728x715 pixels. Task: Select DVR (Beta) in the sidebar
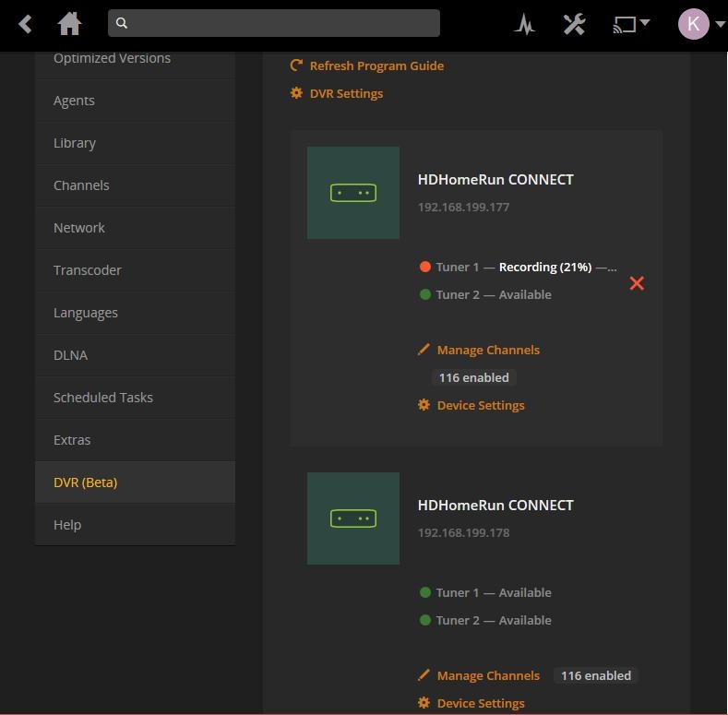click(x=135, y=483)
